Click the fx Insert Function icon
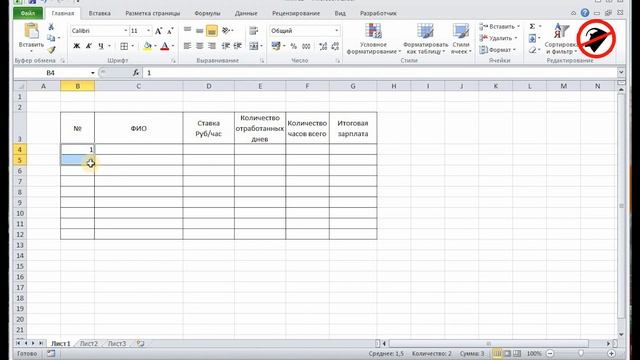Image resolution: width=640 pixels, height=360 pixels. (x=136, y=73)
